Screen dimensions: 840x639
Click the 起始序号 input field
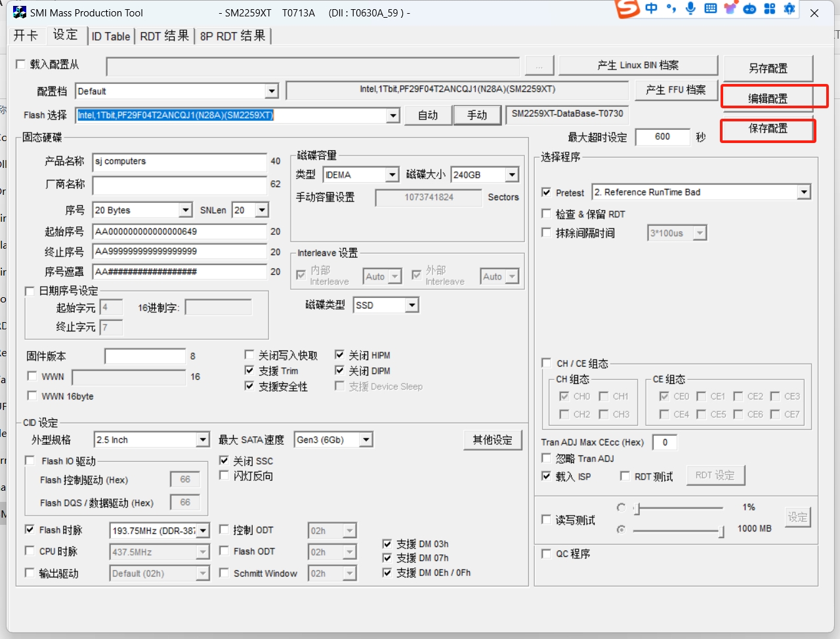[x=180, y=232]
